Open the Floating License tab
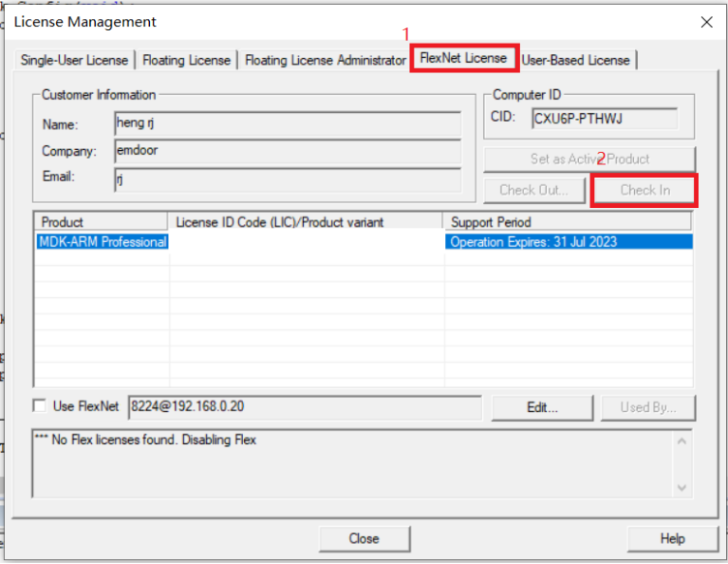The height and width of the screenshot is (564, 728). click(187, 60)
